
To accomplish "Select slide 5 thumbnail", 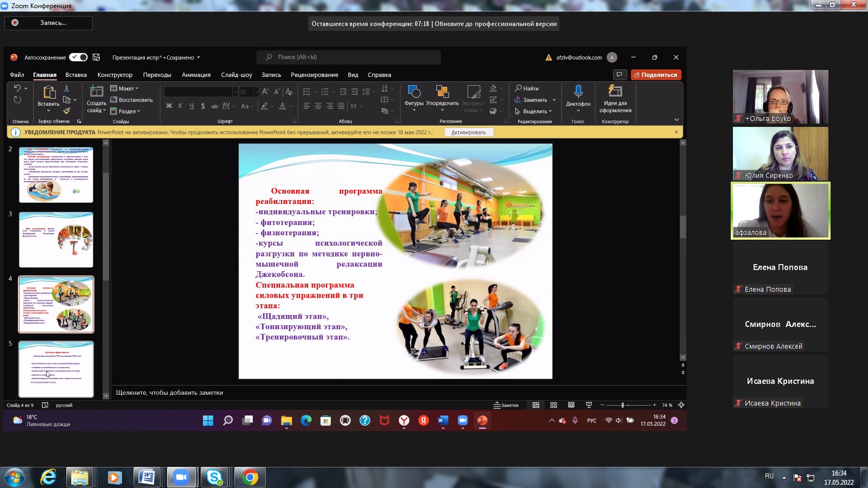I will click(56, 369).
